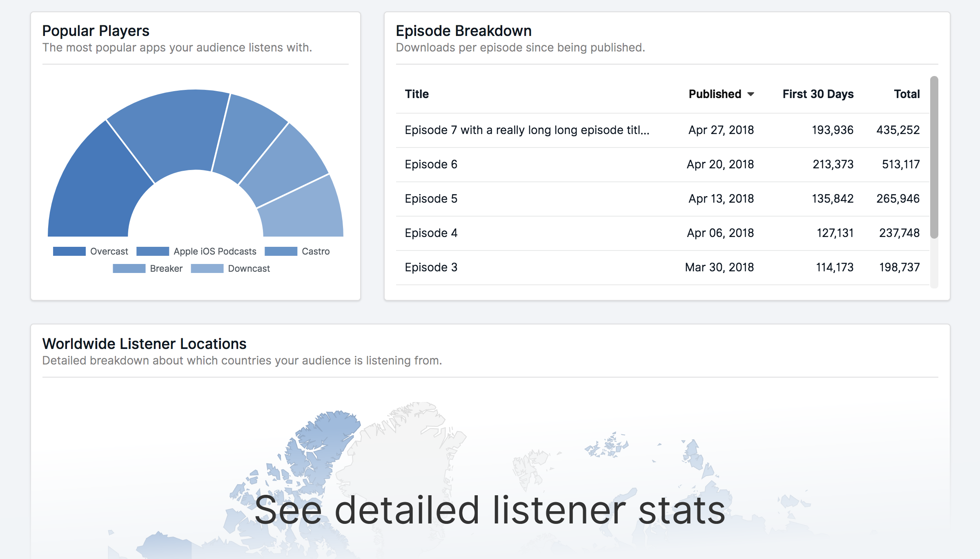Screen dimensions: 980x559
Task: Toggle Overcast legend color swatch
Action: [x=69, y=251]
